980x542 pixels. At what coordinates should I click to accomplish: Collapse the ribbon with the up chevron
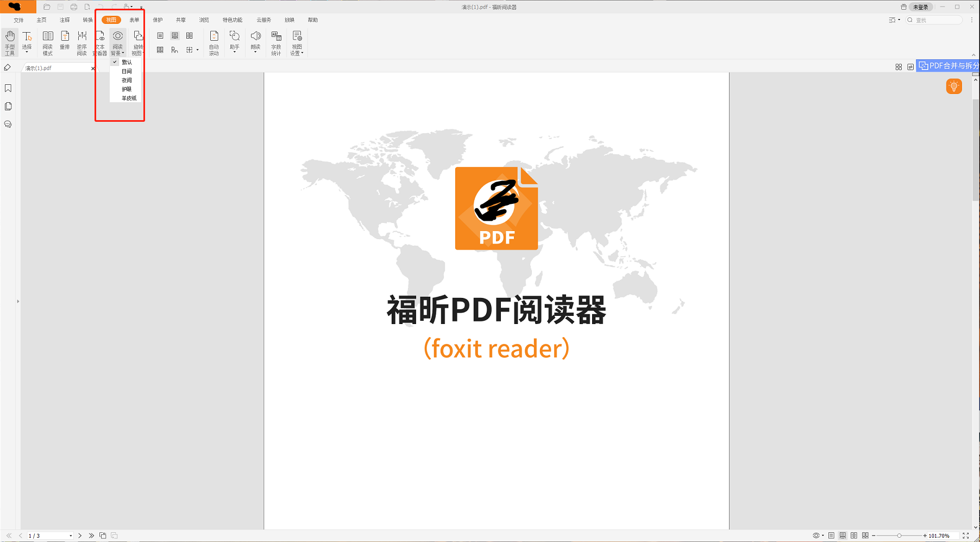(973, 55)
